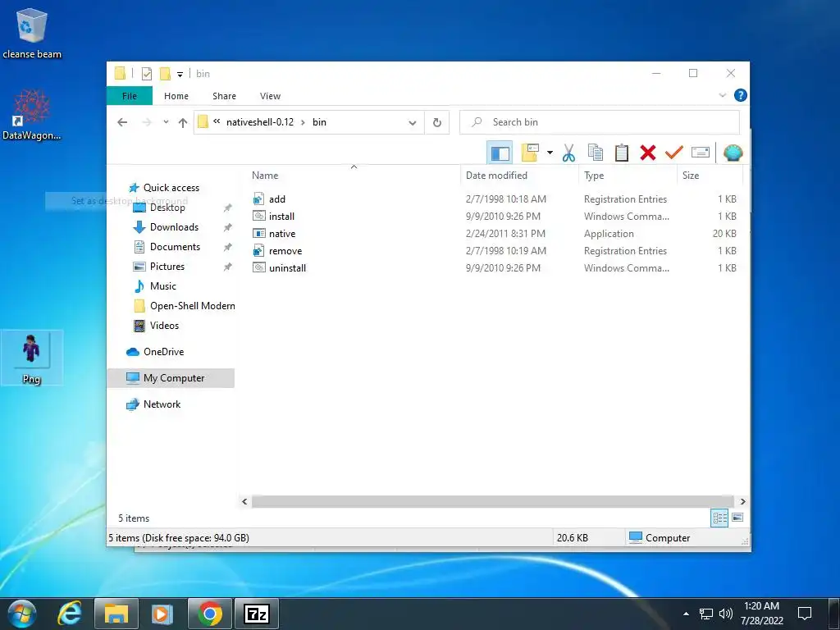The width and height of the screenshot is (840, 630).
Task: Click the Back navigation arrow
Action: click(122, 122)
